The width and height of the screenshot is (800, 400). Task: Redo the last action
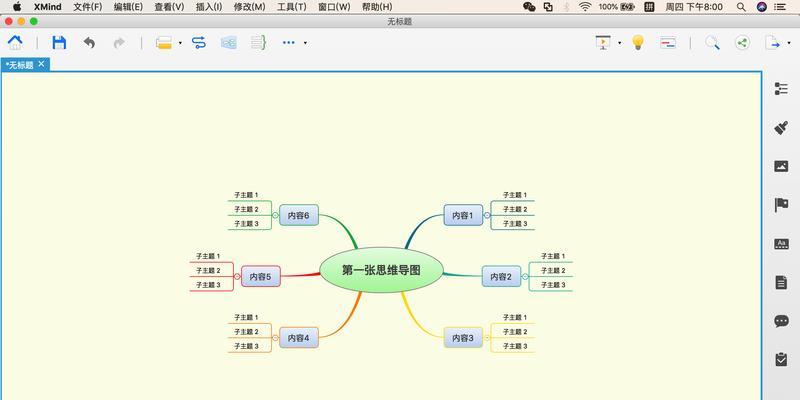tap(119, 43)
